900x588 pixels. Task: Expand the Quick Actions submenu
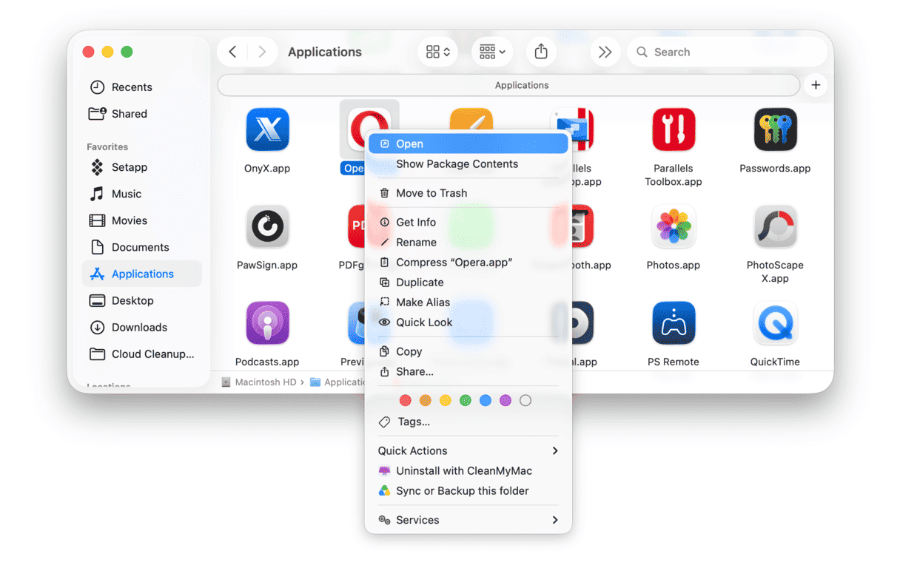click(x=468, y=450)
